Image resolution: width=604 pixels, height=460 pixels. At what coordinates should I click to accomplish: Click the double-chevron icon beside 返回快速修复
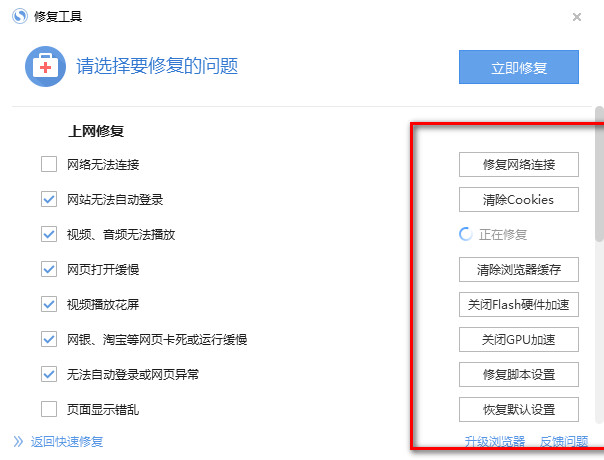(x=18, y=442)
